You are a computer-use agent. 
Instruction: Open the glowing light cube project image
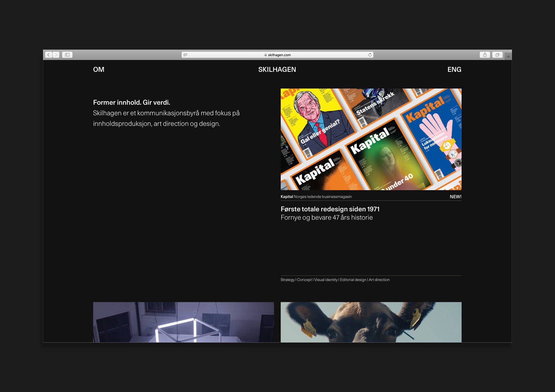(184, 322)
